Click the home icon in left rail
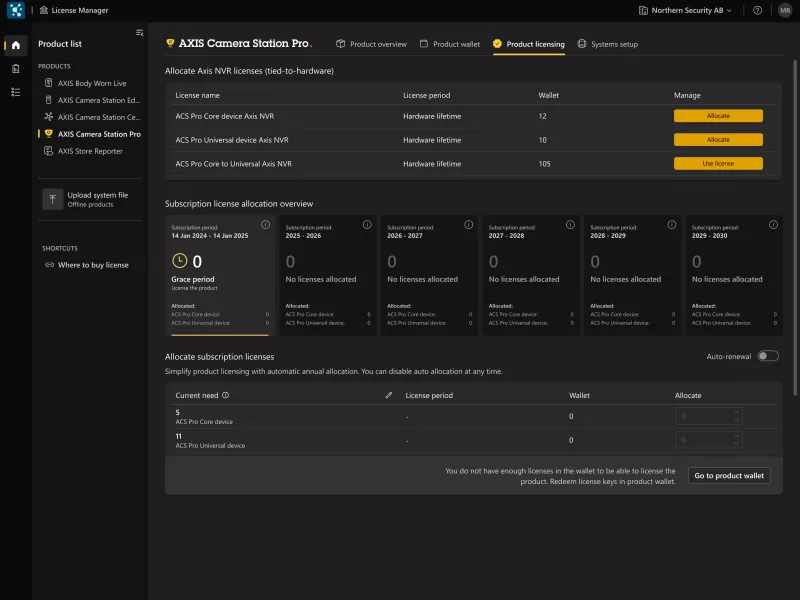Screen dimensions: 800x600 click(15, 45)
